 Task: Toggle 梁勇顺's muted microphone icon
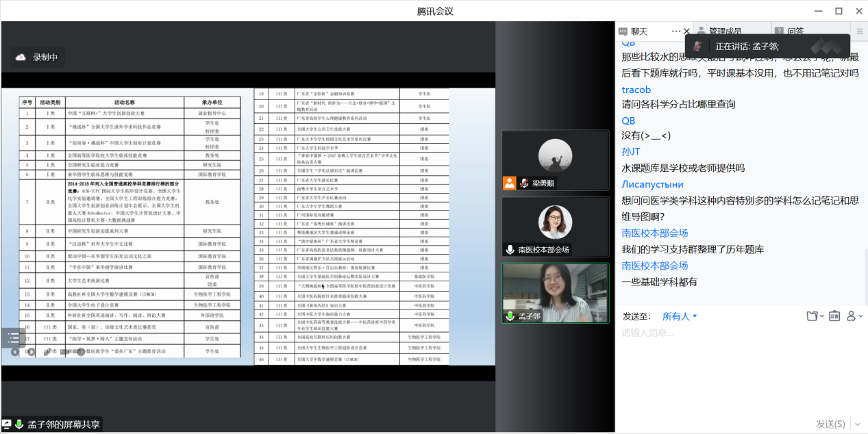524,183
